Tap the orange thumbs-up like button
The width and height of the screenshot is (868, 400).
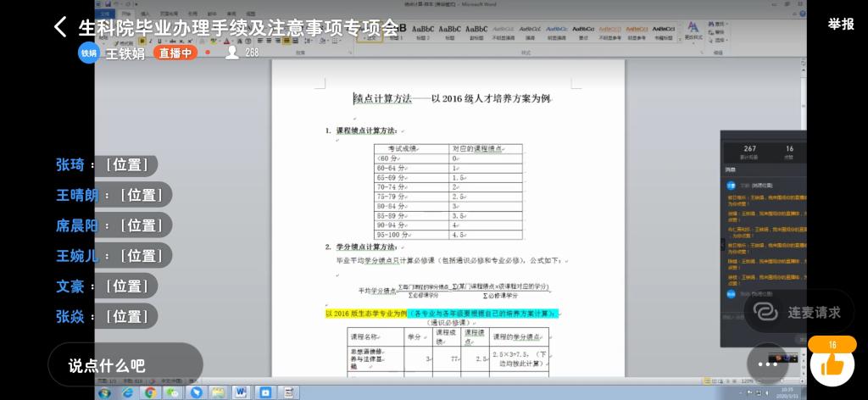(x=832, y=364)
